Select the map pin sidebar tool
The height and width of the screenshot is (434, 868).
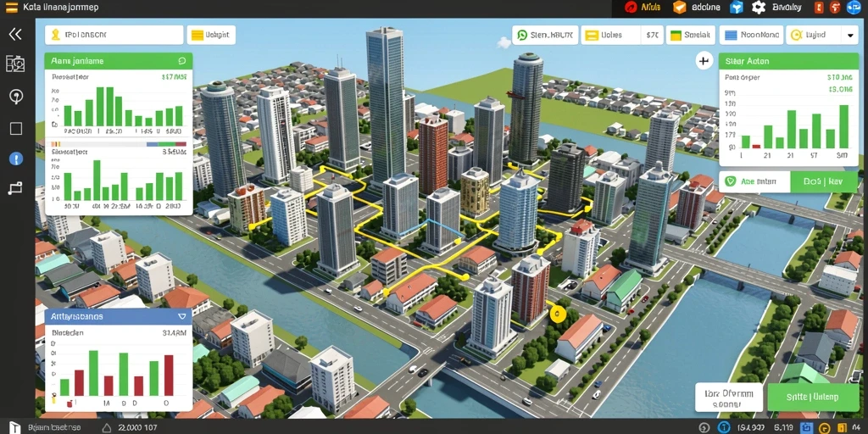(16, 97)
